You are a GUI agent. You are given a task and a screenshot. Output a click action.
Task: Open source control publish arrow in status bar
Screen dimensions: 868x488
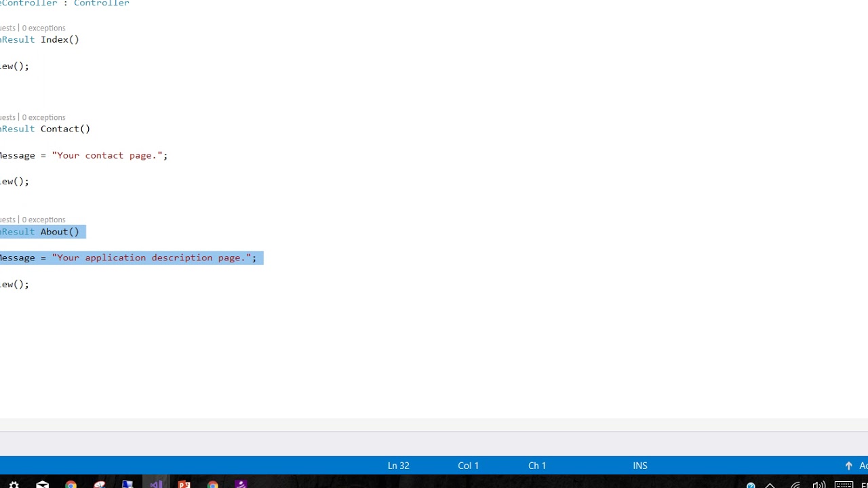tap(848, 466)
